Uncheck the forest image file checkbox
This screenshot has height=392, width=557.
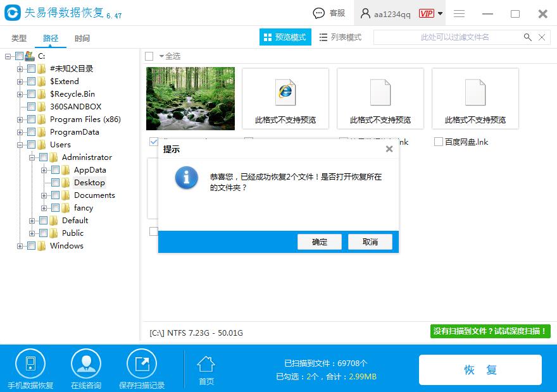coord(153,142)
